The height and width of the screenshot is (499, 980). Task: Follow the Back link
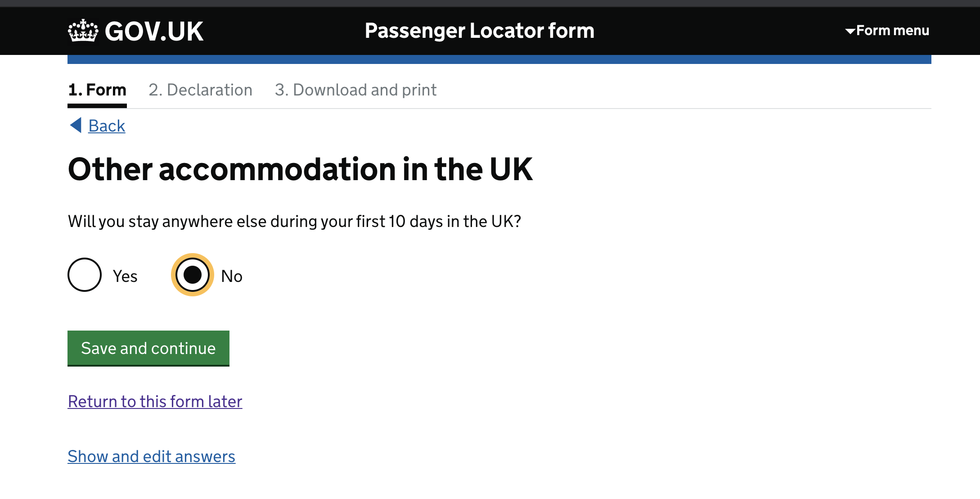point(107,126)
